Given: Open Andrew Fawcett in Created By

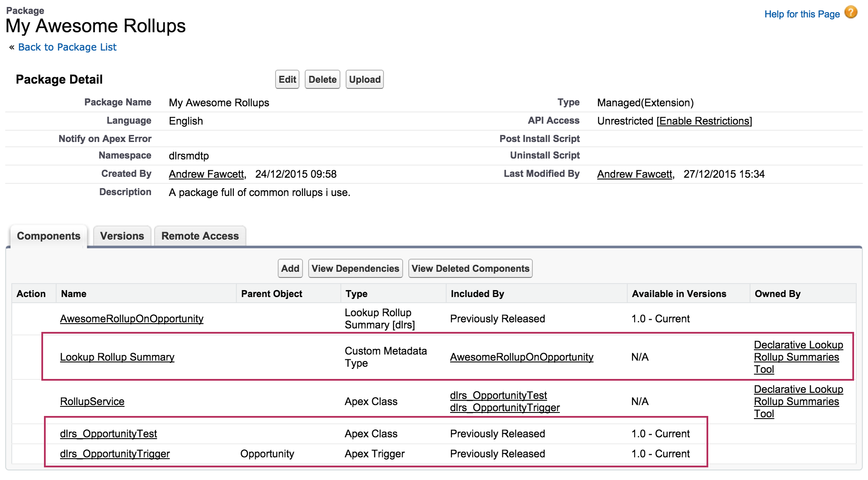Looking at the screenshot, I should pyautogui.click(x=206, y=174).
